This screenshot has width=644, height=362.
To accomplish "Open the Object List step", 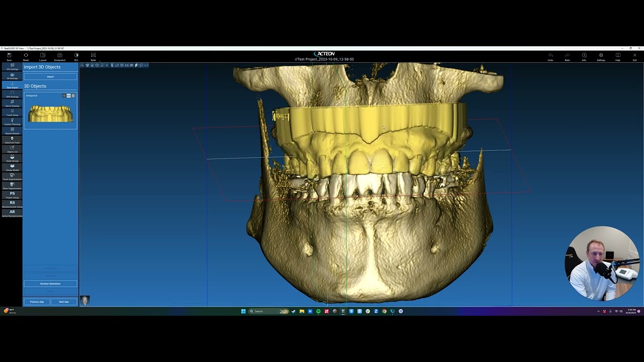I will point(12,149).
